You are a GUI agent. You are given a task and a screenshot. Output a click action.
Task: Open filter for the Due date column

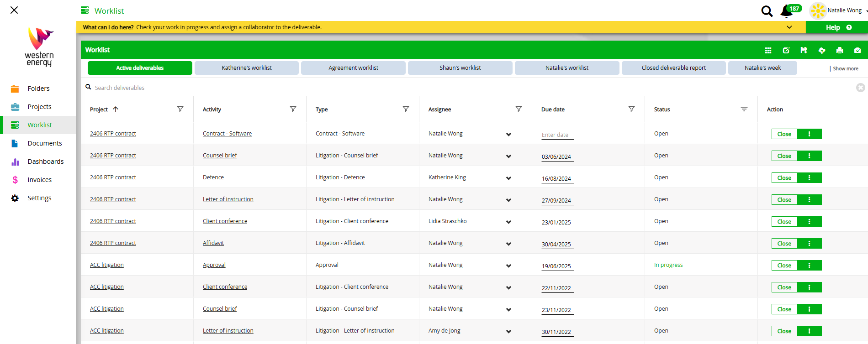631,109
